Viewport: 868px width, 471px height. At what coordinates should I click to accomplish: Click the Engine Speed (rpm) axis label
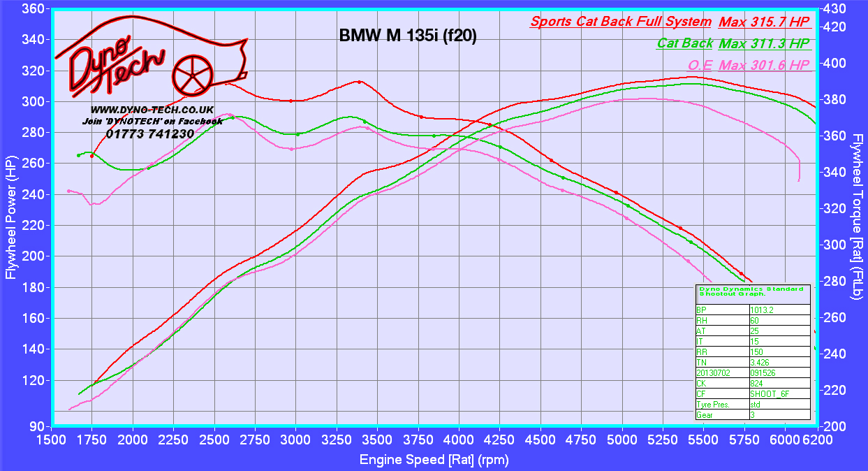[434, 459]
